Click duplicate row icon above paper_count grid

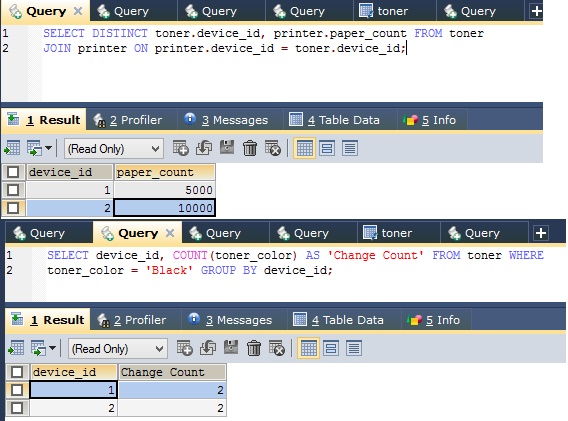click(x=204, y=148)
